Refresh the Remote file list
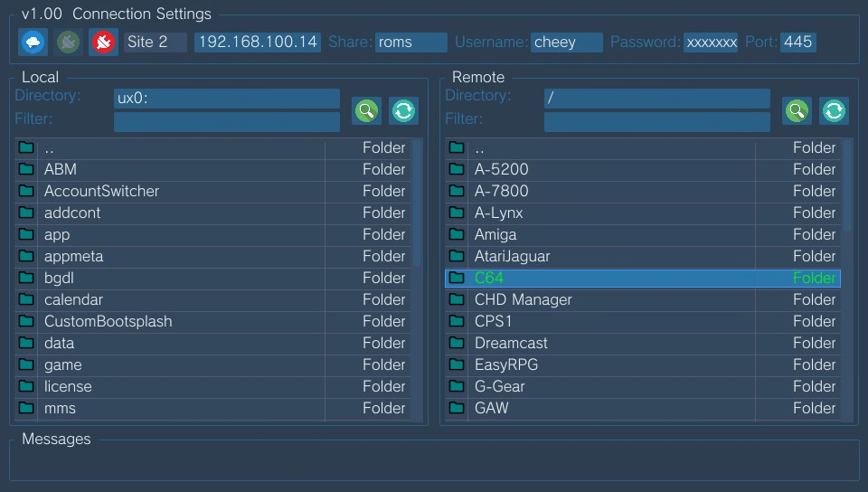This screenshot has width=868, height=492. point(834,110)
